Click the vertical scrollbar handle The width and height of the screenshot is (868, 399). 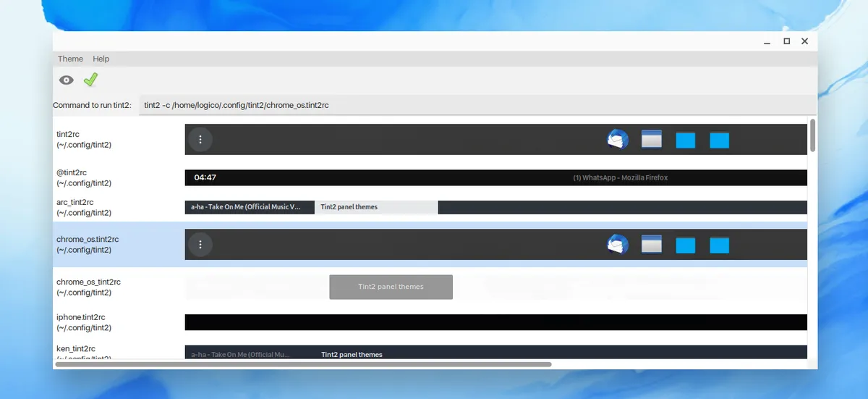(x=813, y=135)
